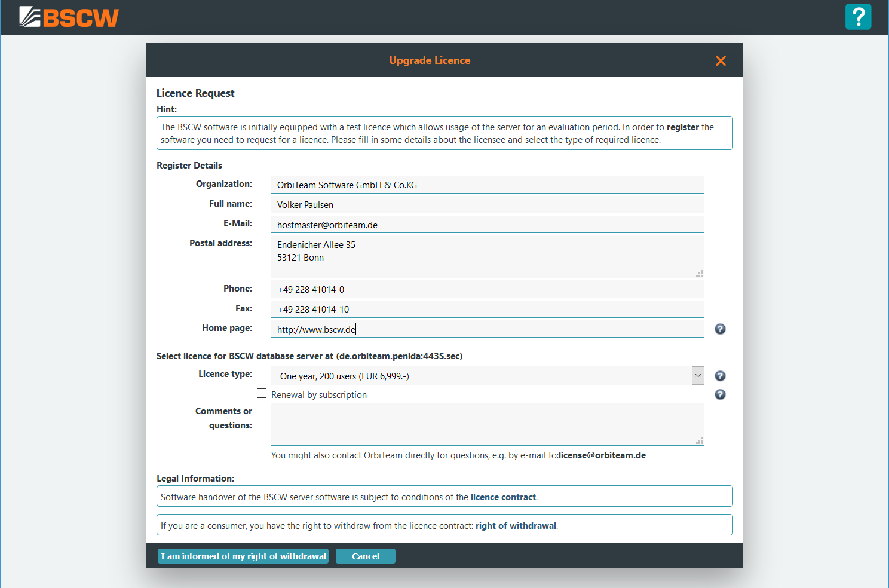This screenshot has height=588, width=889.
Task: Click the Phone input field
Action: click(x=488, y=289)
